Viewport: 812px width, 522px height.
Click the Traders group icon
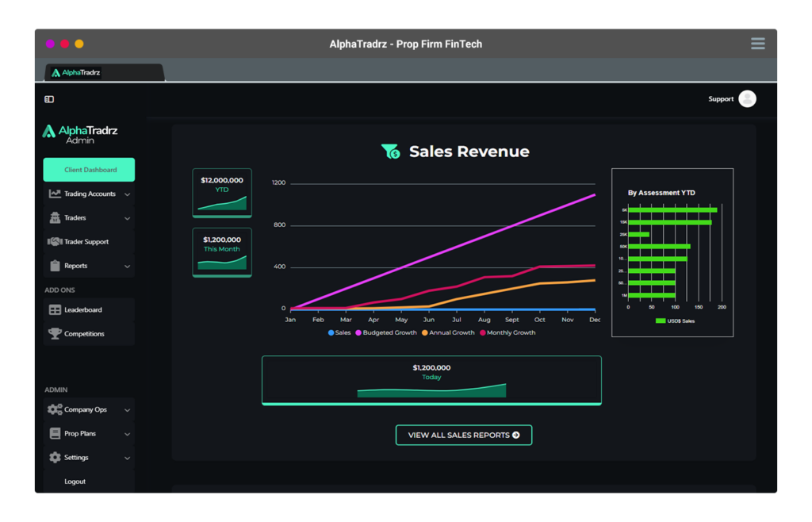click(x=55, y=218)
